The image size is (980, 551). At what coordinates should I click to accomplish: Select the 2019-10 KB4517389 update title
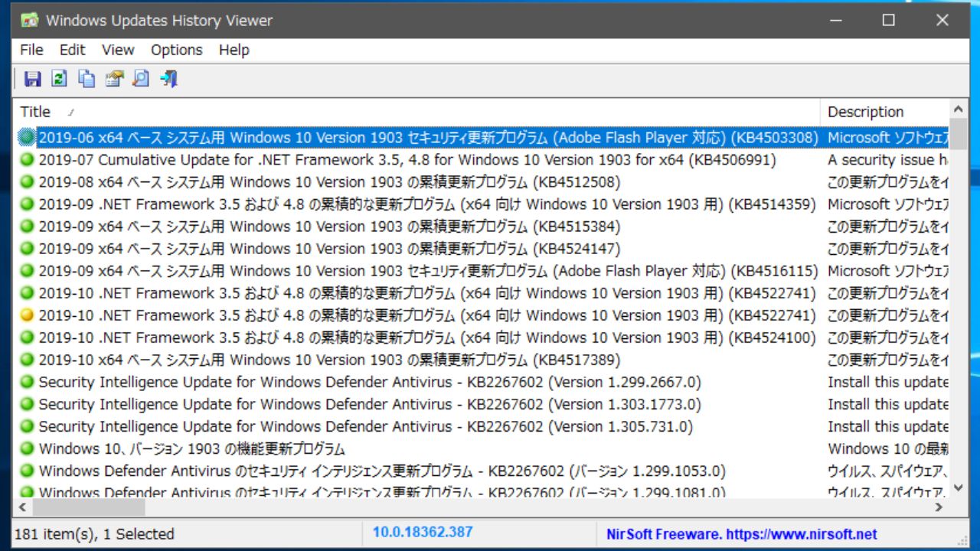point(329,360)
